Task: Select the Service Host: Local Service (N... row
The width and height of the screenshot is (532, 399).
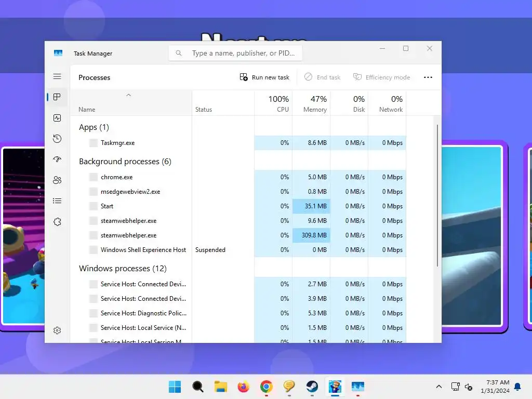Action: point(238,328)
